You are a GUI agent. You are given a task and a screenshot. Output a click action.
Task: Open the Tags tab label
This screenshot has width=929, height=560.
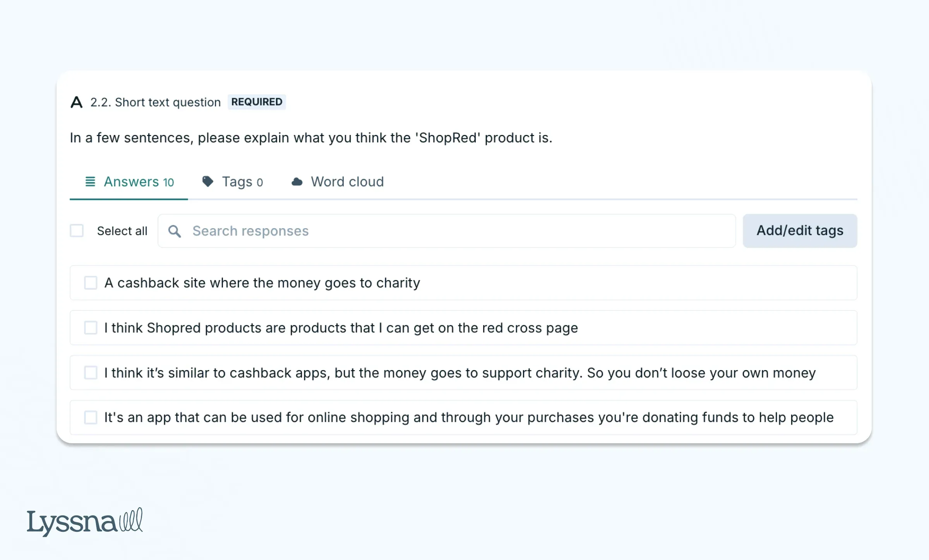[242, 182]
